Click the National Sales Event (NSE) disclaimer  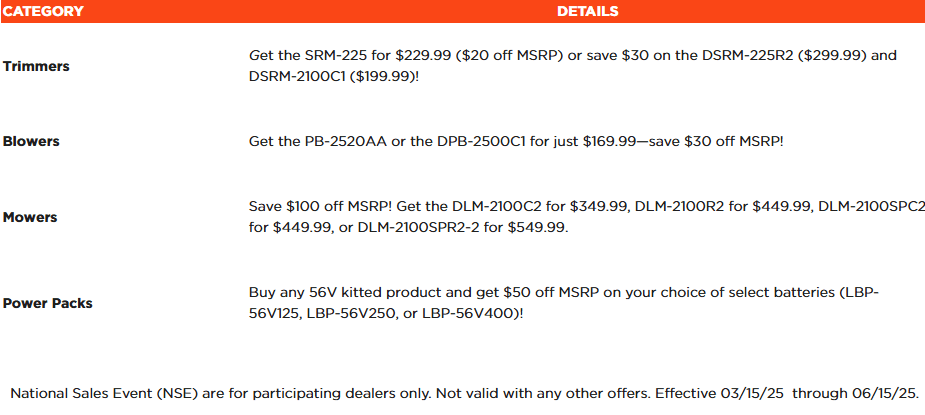465,393
